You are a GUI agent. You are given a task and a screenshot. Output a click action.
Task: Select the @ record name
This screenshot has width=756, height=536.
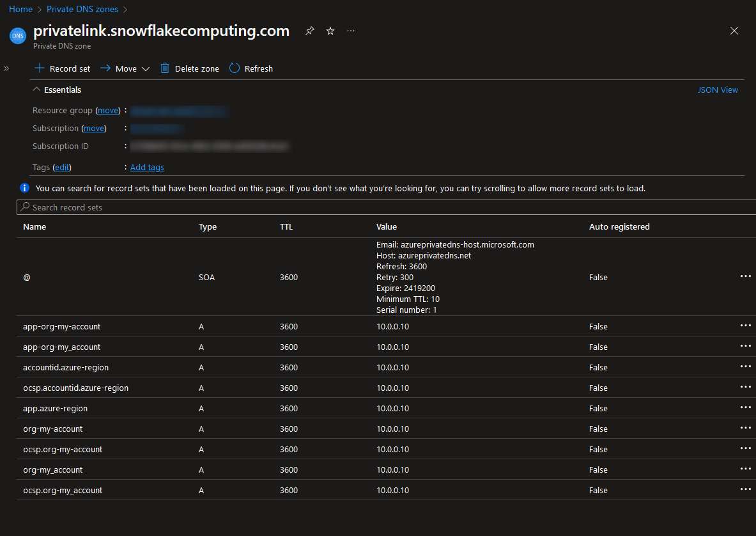pos(27,278)
